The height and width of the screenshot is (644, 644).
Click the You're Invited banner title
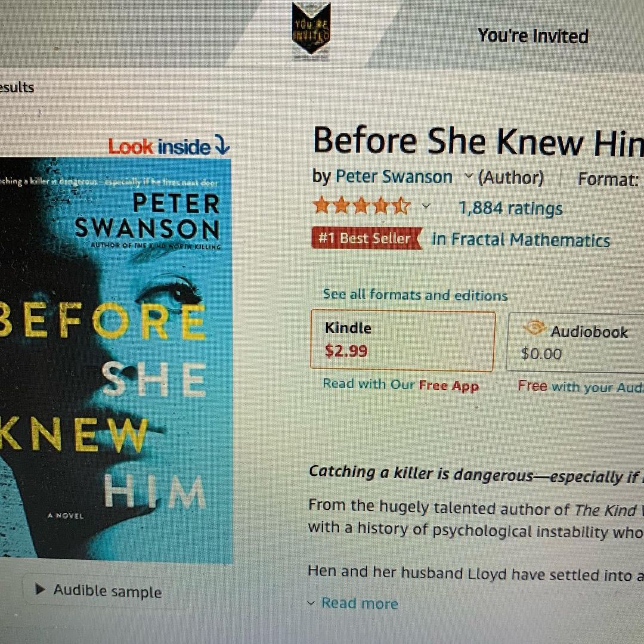click(x=532, y=36)
